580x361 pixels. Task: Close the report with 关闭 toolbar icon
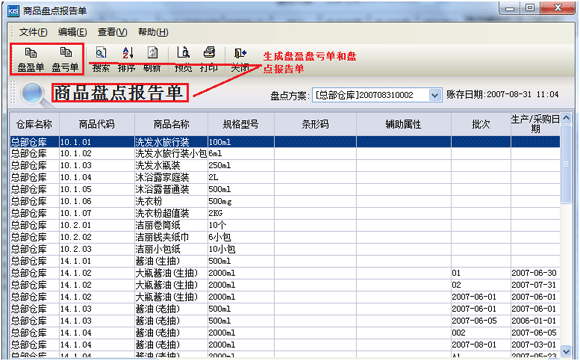pos(240,59)
